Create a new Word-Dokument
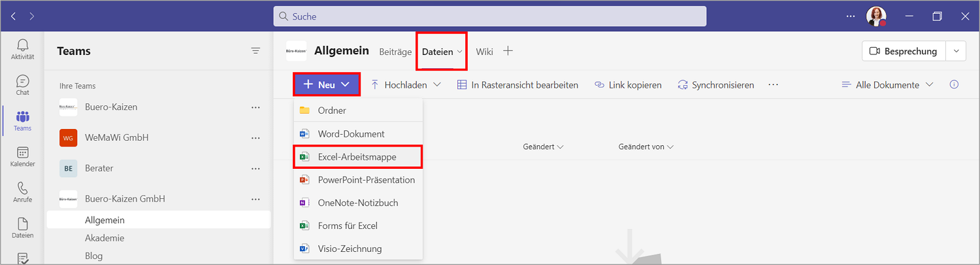The height and width of the screenshot is (265, 980). (x=358, y=133)
